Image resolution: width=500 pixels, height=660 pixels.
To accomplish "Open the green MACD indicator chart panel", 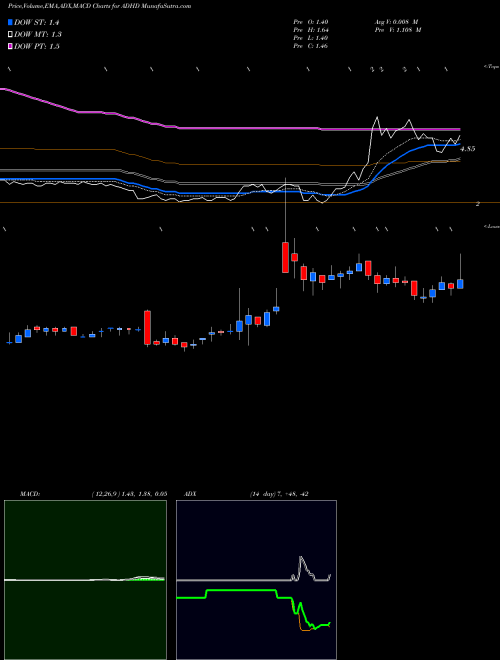I will click(x=85, y=580).
